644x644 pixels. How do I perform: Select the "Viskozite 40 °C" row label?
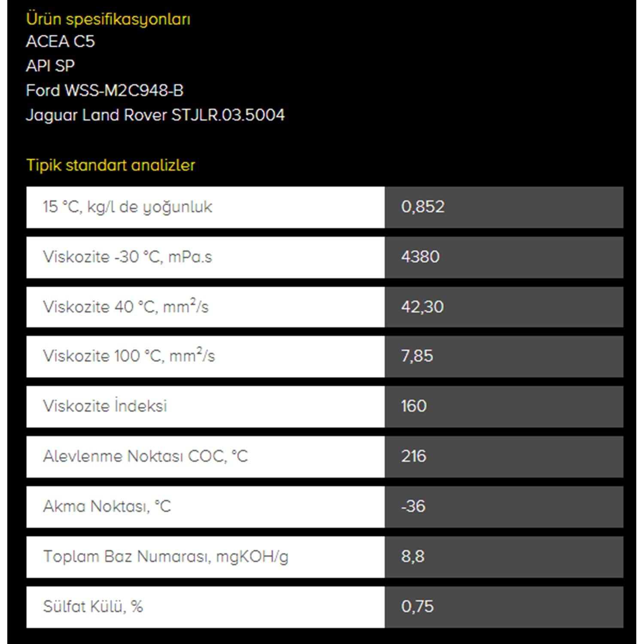click(126, 307)
